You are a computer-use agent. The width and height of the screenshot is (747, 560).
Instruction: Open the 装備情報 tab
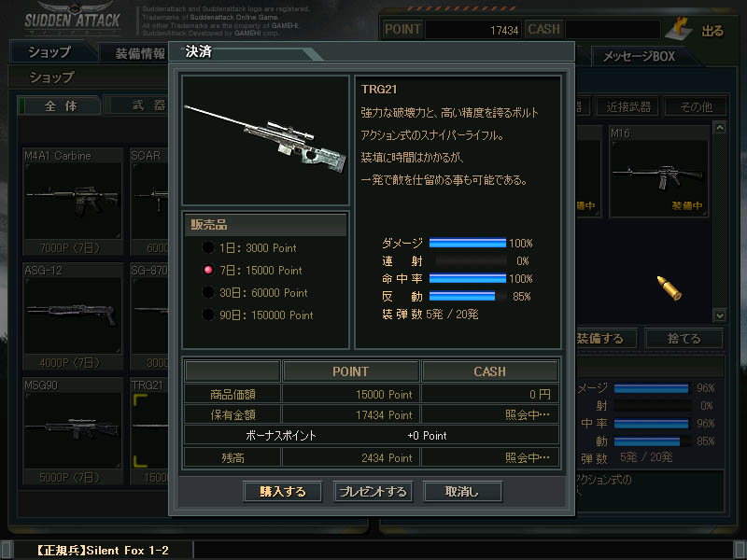(x=139, y=53)
